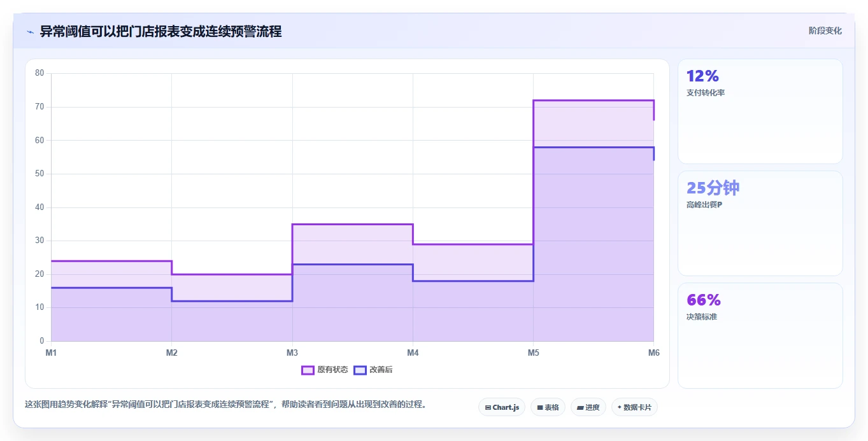The image size is (868, 441).
Task: Click the 改善后 blue legend swatch
Action: coord(360,370)
